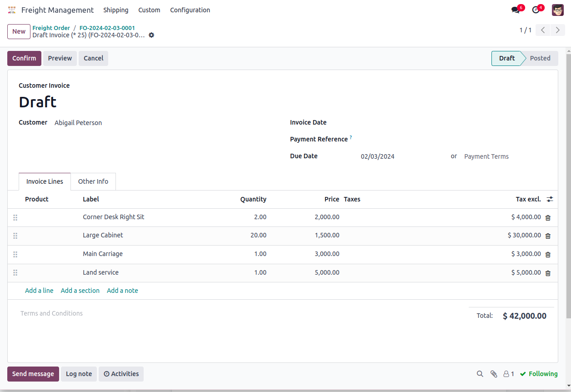Click the Add a line link

coord(39,291)
